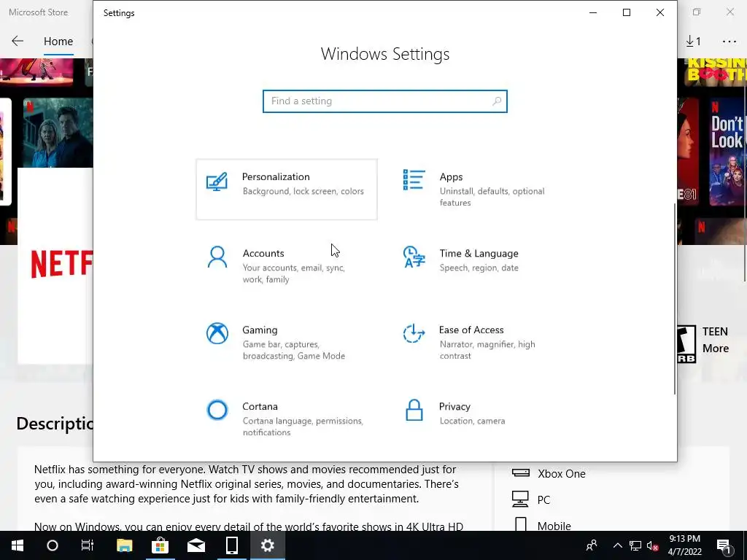Click the Personalization heading
The width and height of the screenshot is (747, 560).
click(276, 176)
